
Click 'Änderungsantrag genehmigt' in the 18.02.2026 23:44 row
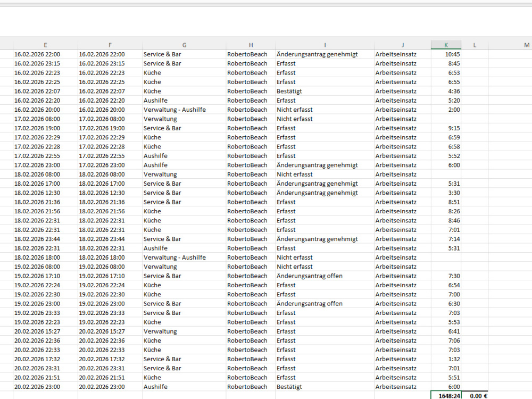point(317,239)
